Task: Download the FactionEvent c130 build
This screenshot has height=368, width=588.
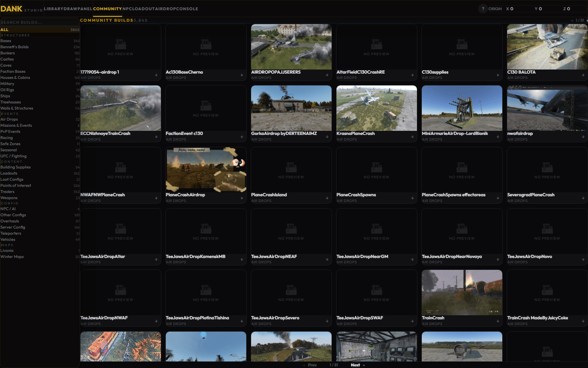Action: point(242,137)
